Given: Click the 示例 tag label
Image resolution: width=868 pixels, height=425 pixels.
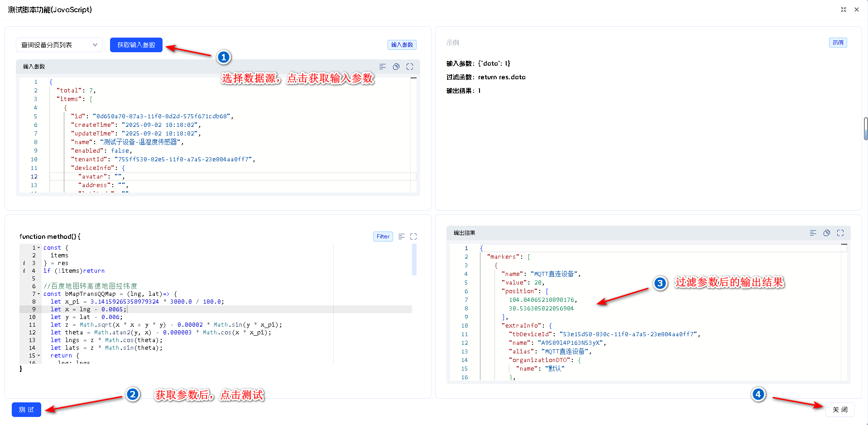Looking at the screenshot, I should tap(838, 43).
